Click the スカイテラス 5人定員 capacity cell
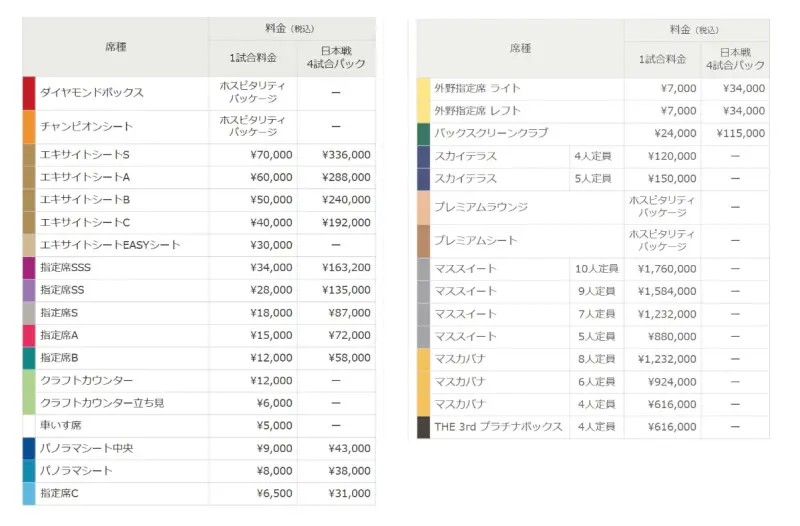Image resolution: width=800 pixels, height=526 pixels. tap(593, 179)
